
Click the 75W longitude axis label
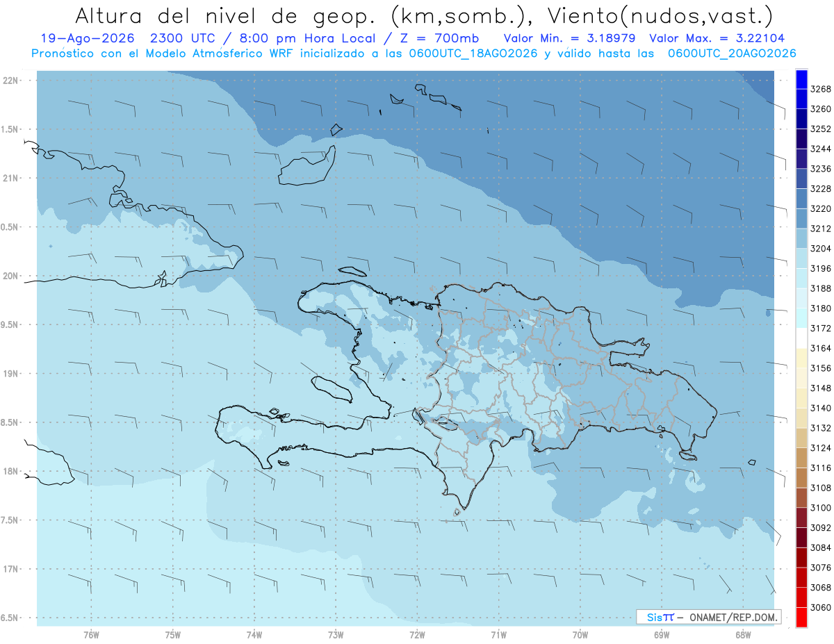tap(172, 635)
